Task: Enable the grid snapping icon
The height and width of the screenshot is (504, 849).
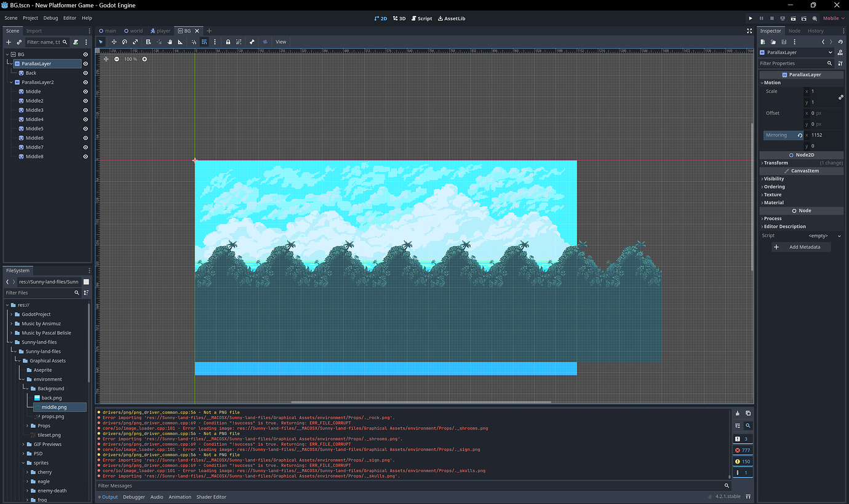Action: (x=203, y=42)
